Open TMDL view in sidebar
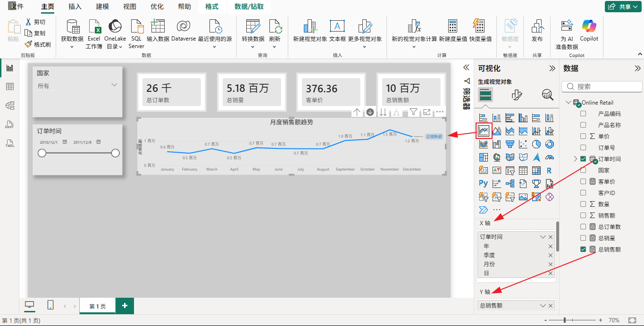The width and height of the screenshot is (644, 326). [9, 143]
